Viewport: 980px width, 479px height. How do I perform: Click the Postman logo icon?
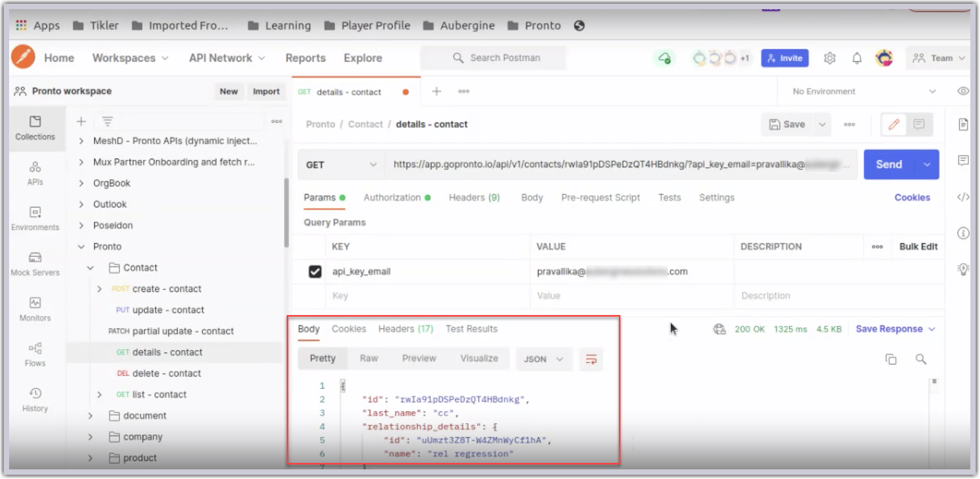pyautogui.click(x=23, y=57)
